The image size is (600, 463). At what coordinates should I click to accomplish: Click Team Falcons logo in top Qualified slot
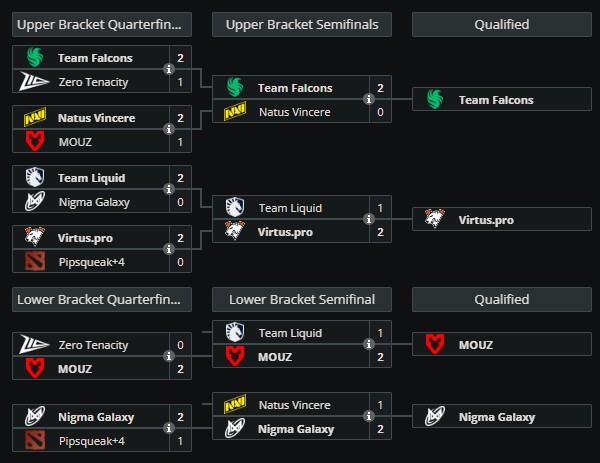click(x=434, y=99)
